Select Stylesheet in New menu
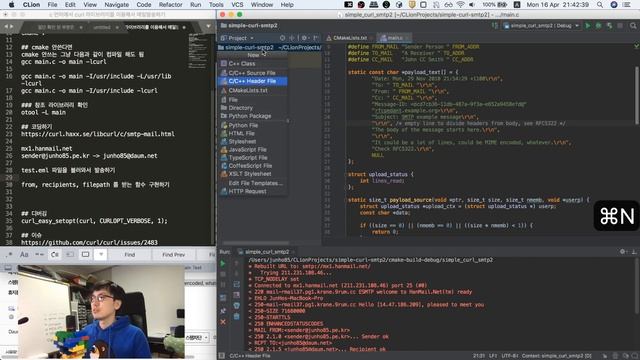The height and width of the screenshot is (360, 640). pyautogui.click(x=253, y=142)
